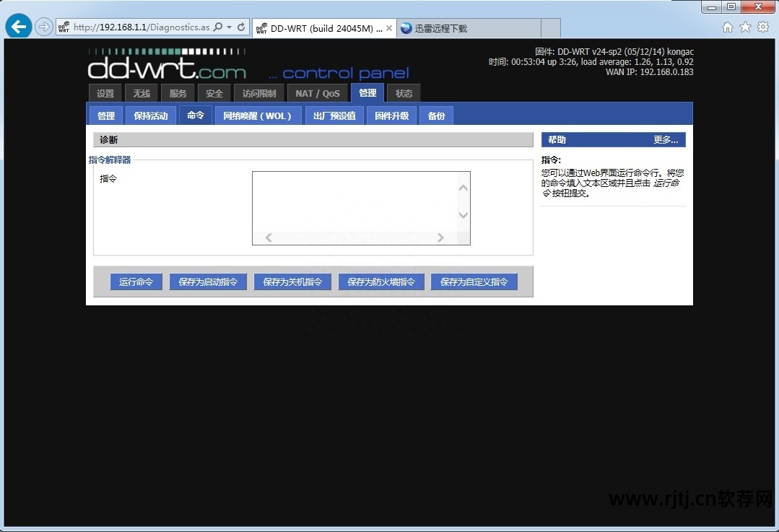This screenshot has width=779, height=532.
Task: Switch to the 迅雷远程下载 browser tab
Action: (469, 28)
